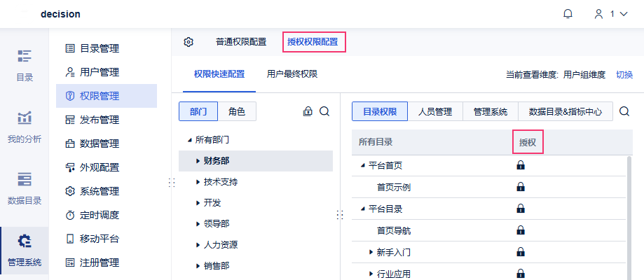The image size is (644, 280).
Task: Click the settings gear beside 普通权限配置
Action: [x=189, y=42]
